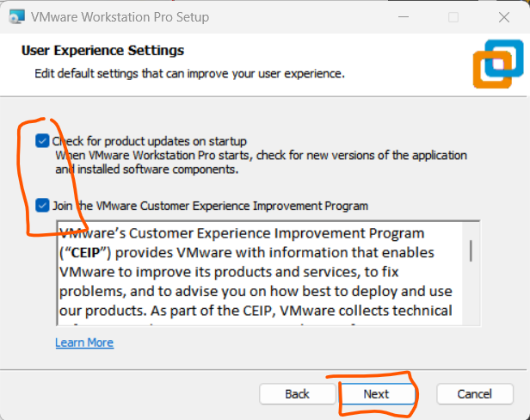This screenshot has width=530, height=420.
Task: Click the 'Join the VMware Customer Experience' label
Action: pos(210,206)
